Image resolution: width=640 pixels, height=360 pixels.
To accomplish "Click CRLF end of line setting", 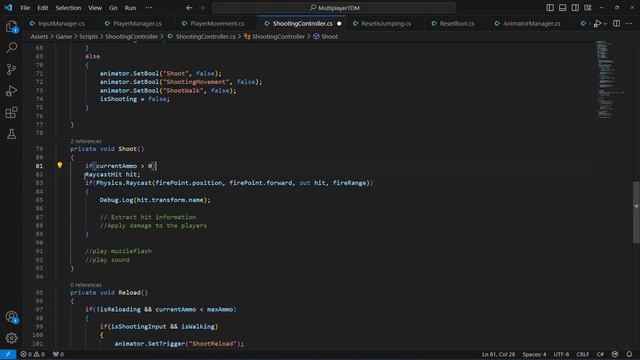I will coord(582,354).
